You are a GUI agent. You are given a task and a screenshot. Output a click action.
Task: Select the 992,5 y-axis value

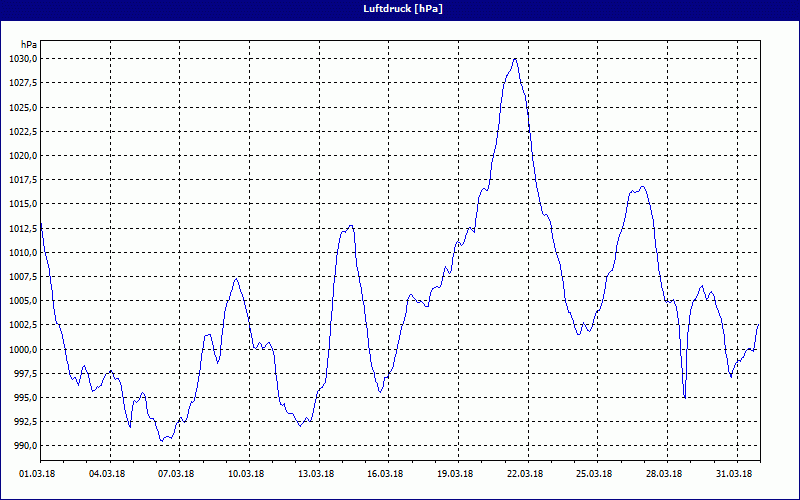[25, 421]
